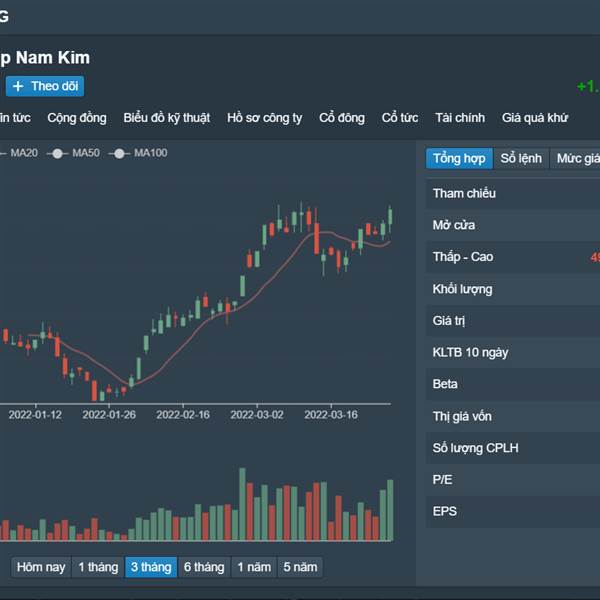Choose the 6 tháng time range
Screen dimensions: 600x600
(204, 567)
